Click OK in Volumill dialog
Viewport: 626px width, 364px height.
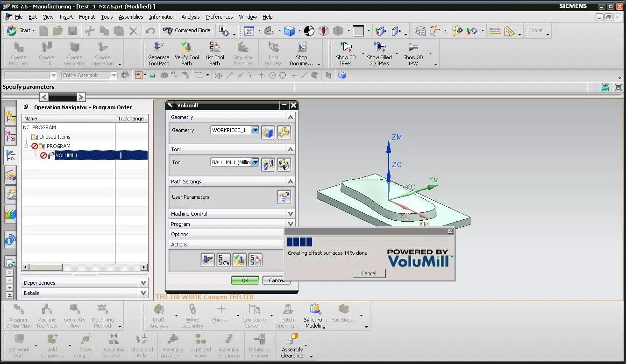245,280
